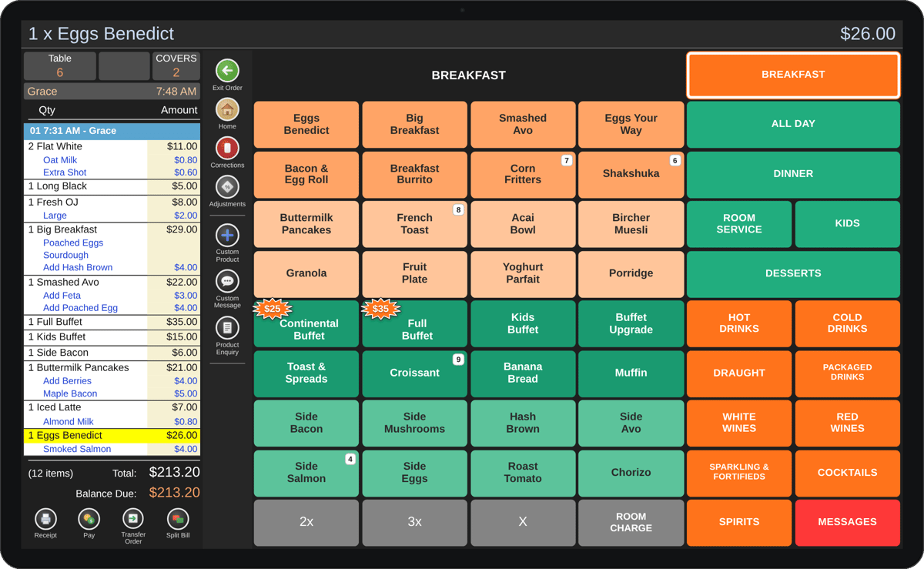Add French Toast item
Viewport: 924px width, 569px height.
coord(414,223)
